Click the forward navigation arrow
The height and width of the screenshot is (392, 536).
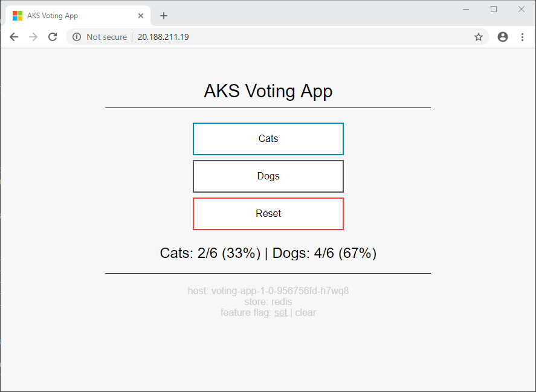coord(33,37)
